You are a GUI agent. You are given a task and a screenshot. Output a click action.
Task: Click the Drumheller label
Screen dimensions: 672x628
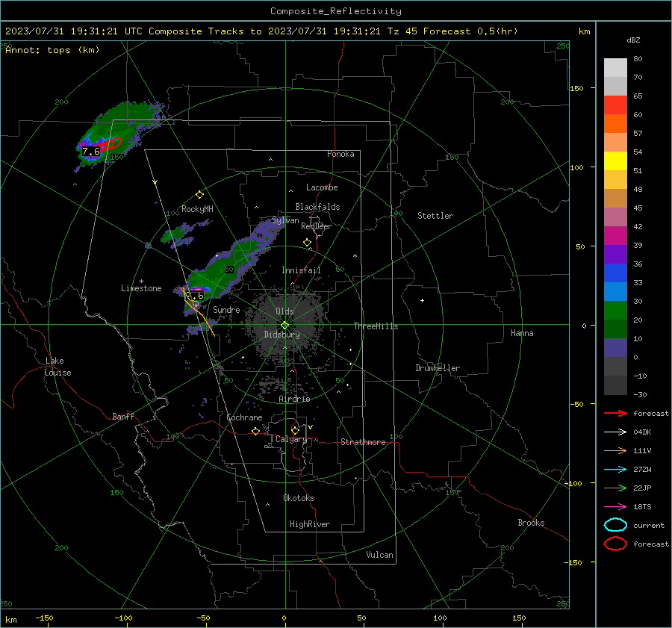[x=438, y=368]
